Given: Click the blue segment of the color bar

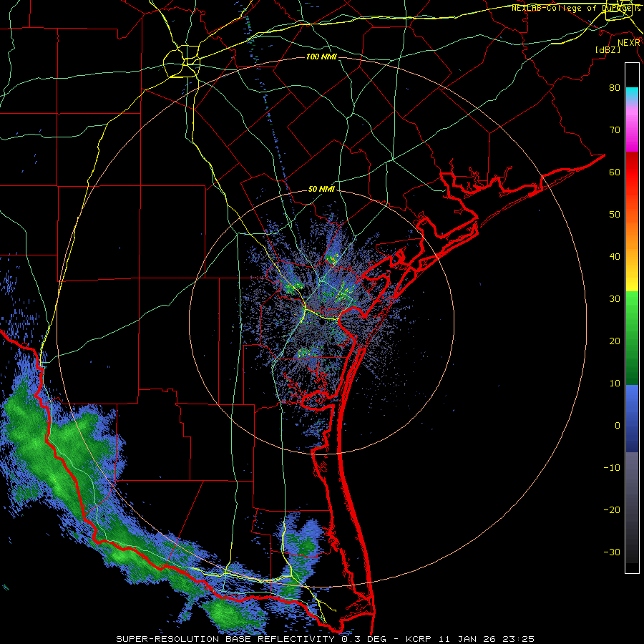Looking at the screenshot, I should [x=632, y=419].
